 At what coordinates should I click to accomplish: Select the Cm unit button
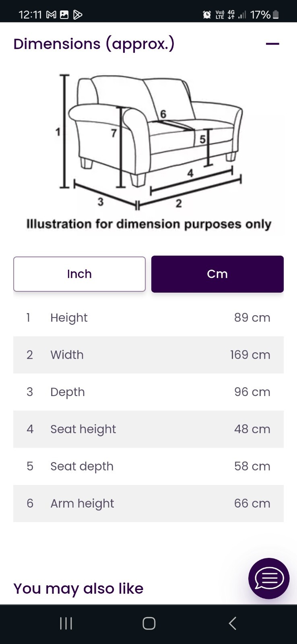pos(217,274)
